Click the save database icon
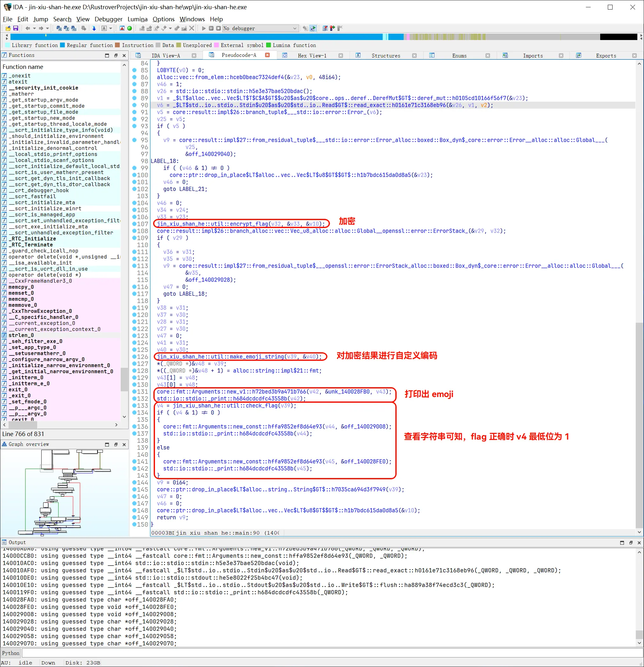 [16, 28]
